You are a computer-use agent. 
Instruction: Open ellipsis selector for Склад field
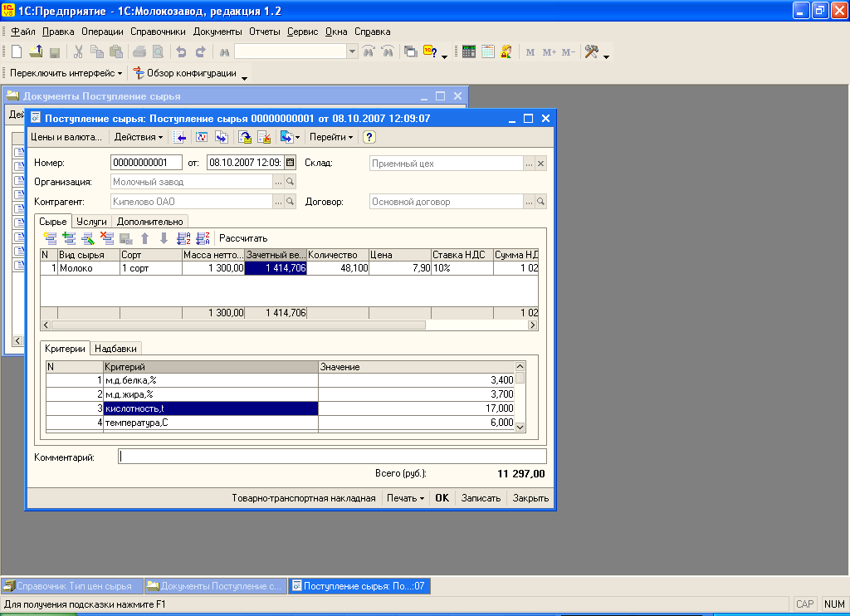(529, 164)
